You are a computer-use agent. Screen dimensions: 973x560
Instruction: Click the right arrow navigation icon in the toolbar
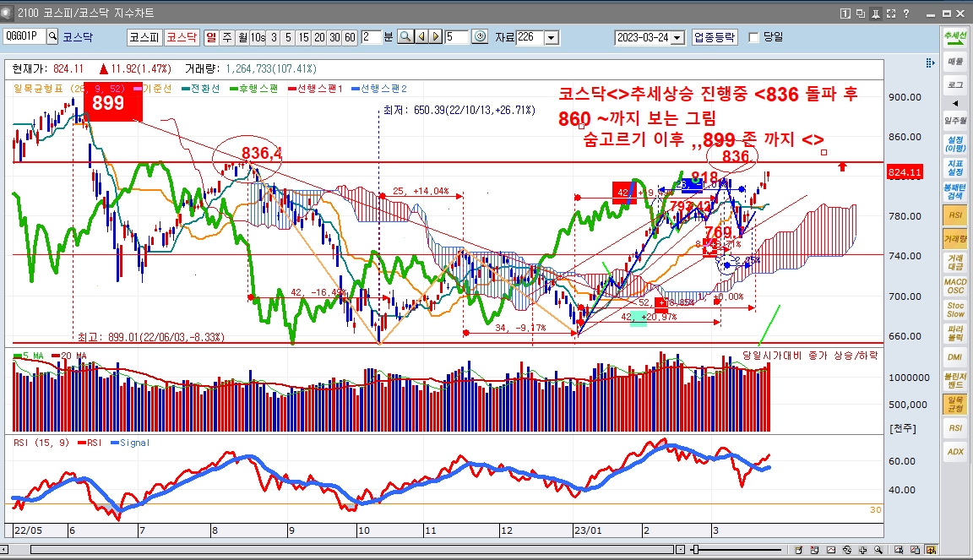point(435,36)
